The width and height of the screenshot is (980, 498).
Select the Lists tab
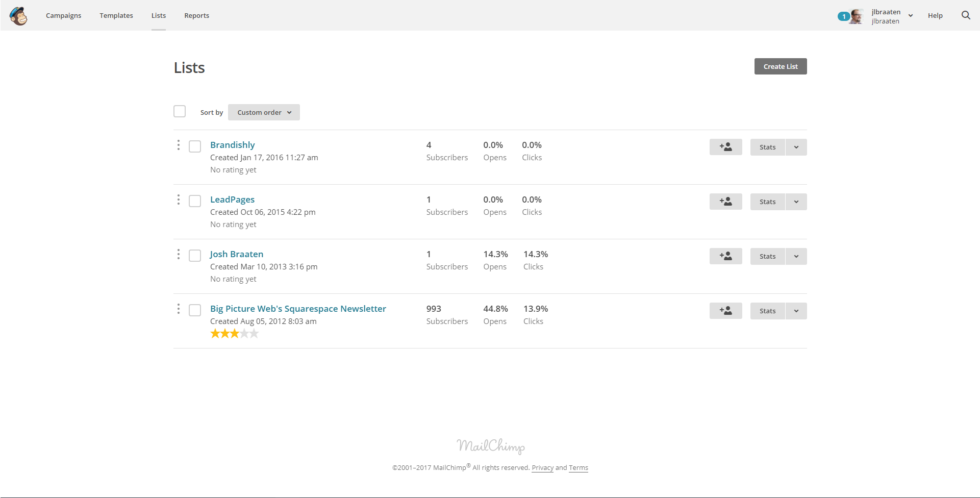point(159,15)
